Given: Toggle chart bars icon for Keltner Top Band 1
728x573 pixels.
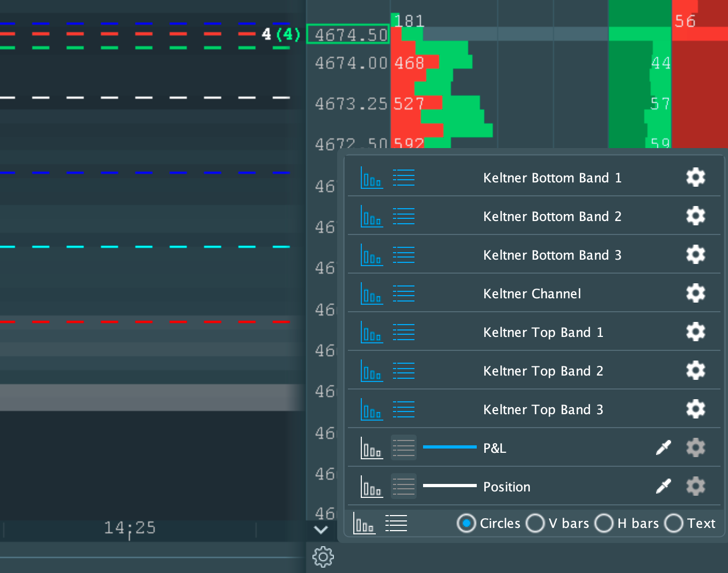Looking at the screenshot, I should [372, 332].
